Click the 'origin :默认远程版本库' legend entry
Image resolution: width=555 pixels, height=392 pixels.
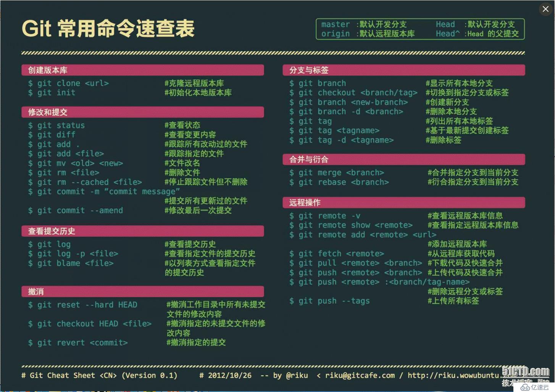[x=368, y=34]
